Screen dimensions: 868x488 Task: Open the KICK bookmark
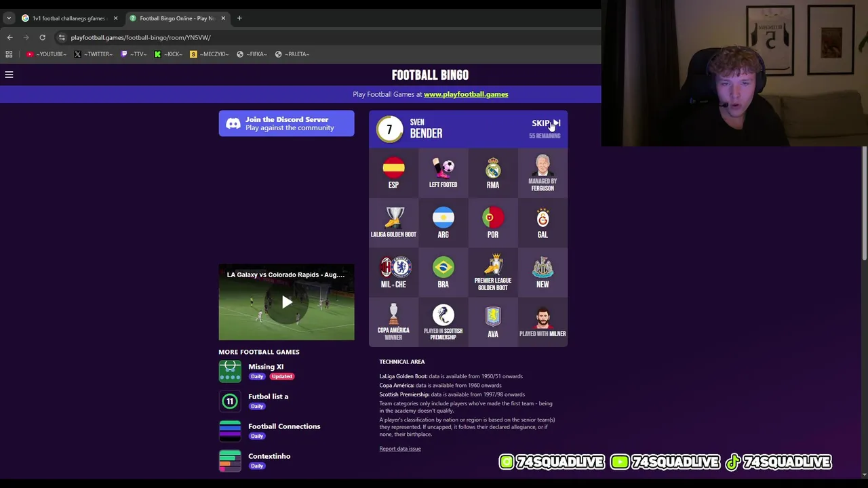tap(169, 54)
